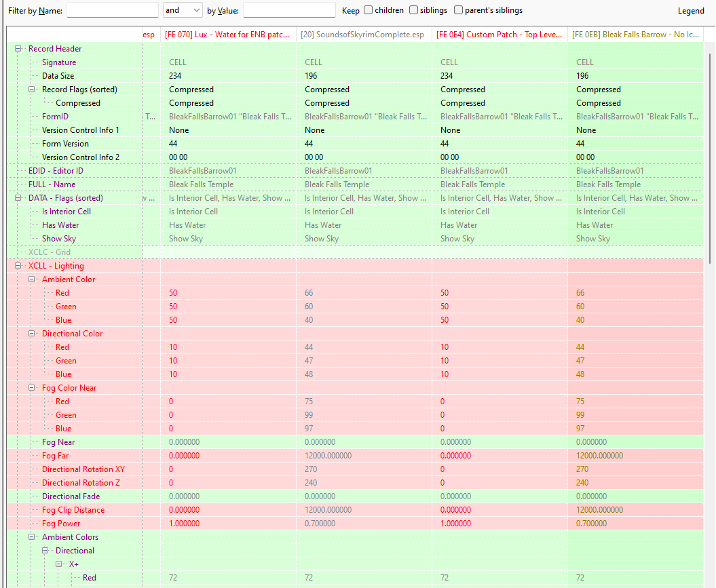Click Ambient Red value 66 in SoundsofSkyrimComplete column
The image size is (716, 588).
309,293
